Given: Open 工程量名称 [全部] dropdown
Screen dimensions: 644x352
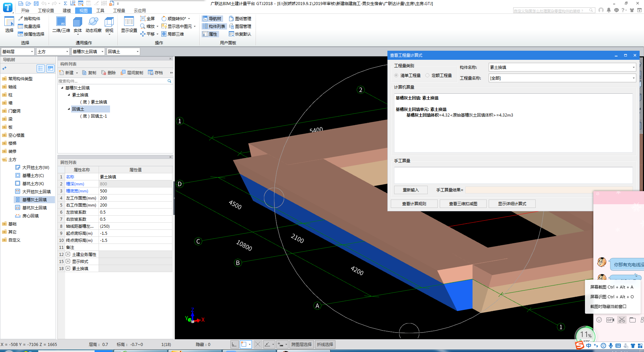Looking at the screenshot, I should tap(562, 78).
